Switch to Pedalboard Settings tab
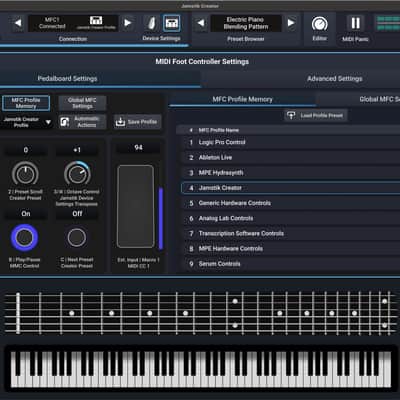The width and height of the screenshot is (400, 400). tap(67, 79)
